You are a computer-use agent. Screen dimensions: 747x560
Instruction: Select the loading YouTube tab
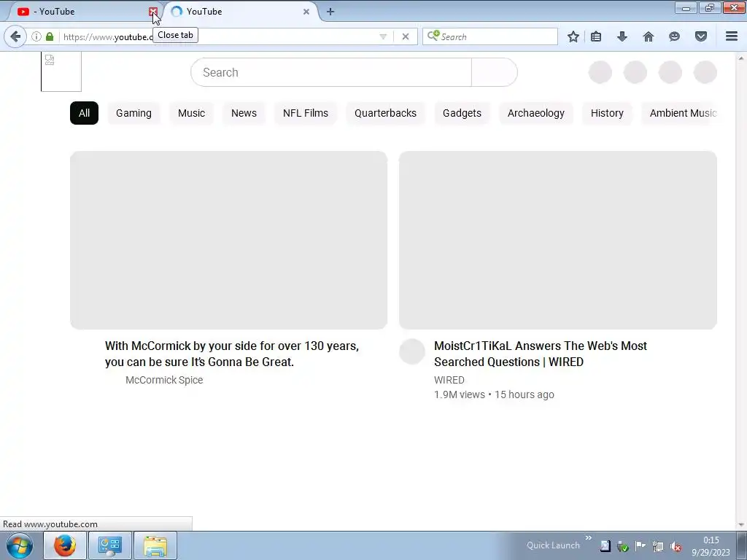click(241, 12)
